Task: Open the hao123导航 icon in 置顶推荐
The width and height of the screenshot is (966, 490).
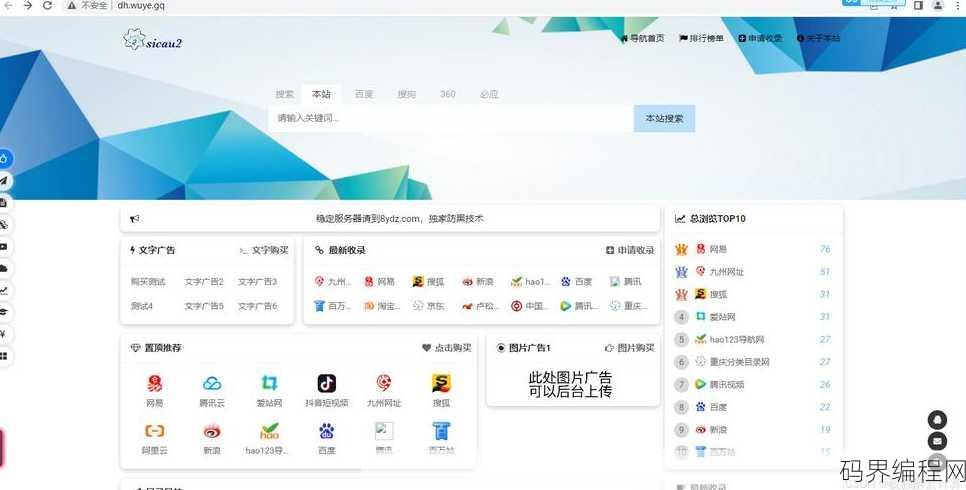Action: (x=269, y=431)
